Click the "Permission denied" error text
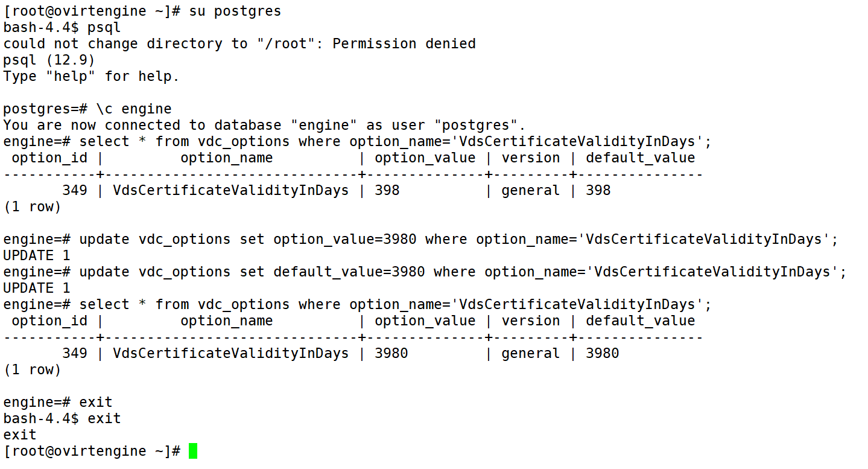Image resolution: width=868 pixels, height=469 pixels. point(404,43)
